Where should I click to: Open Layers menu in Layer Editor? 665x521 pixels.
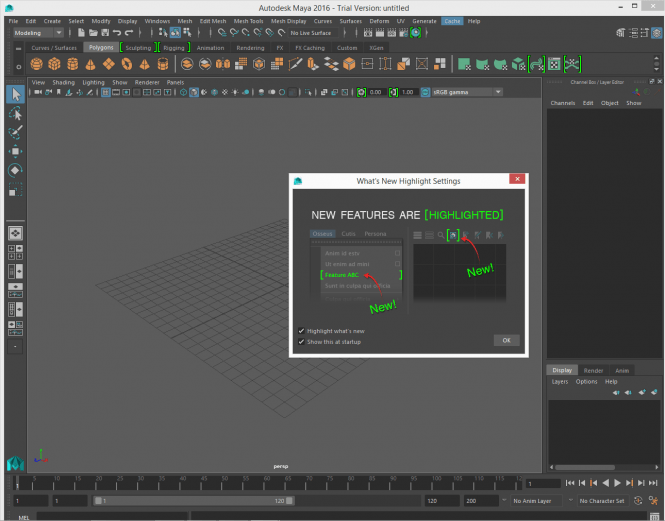point(559,381)
